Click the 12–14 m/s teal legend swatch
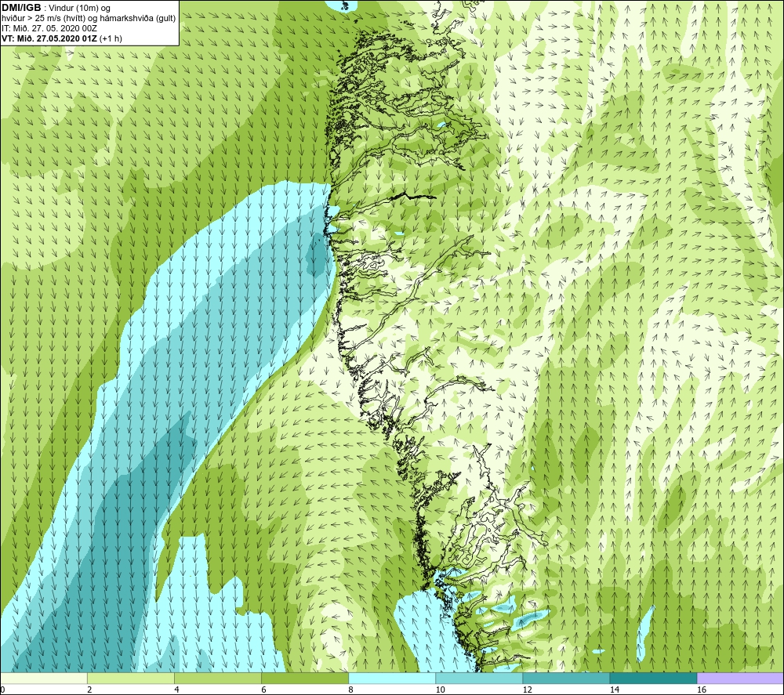The height and width of the screenshot is (695, 784). click(x=565, y=678)
